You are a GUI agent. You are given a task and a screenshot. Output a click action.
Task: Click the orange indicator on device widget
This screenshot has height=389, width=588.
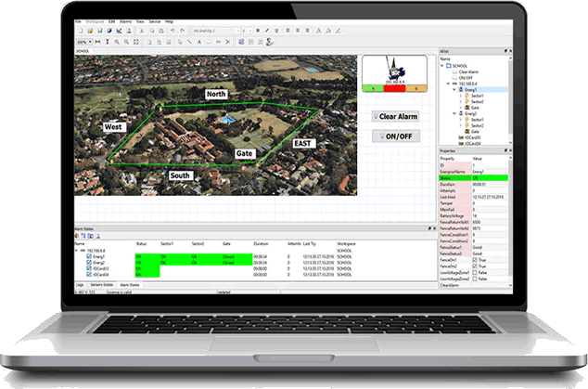416,88
